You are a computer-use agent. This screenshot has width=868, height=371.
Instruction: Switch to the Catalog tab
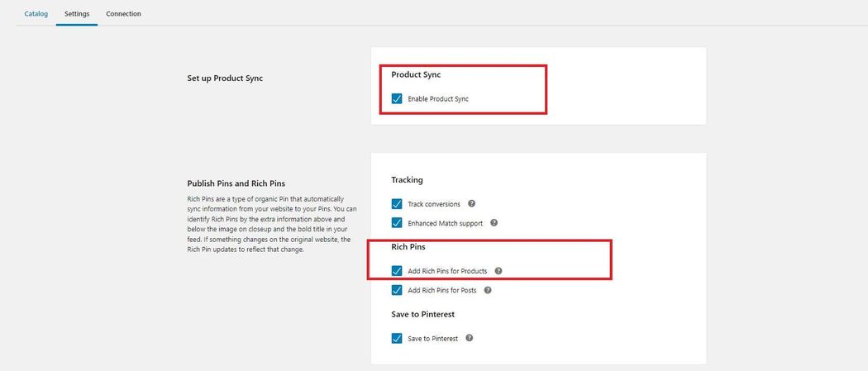36,14
